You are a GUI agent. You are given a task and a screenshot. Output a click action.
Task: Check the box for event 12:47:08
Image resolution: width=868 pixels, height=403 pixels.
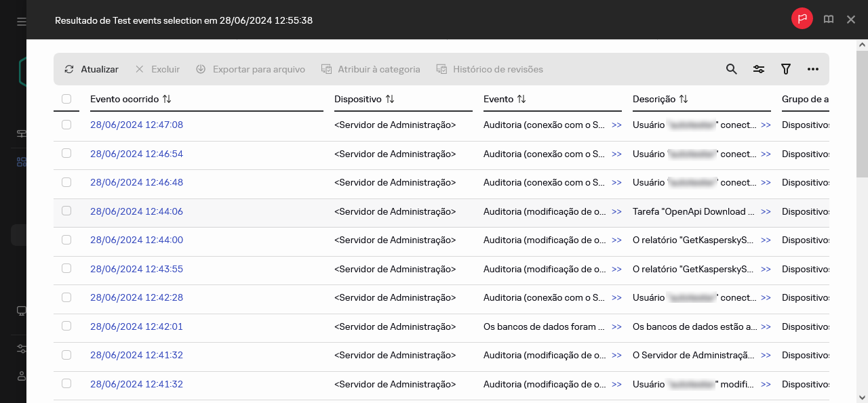tap(66, 125)
